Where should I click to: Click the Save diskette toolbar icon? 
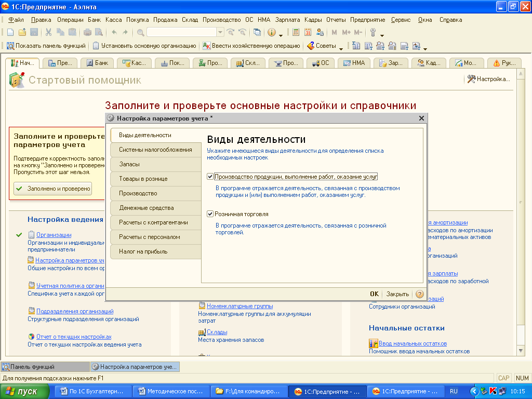[x=34, y=32]
